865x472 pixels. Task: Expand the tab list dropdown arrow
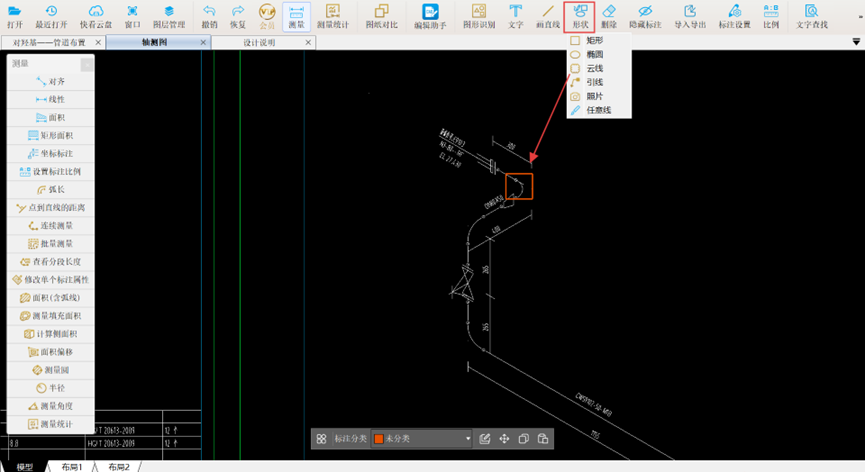[x=856, y=42]
